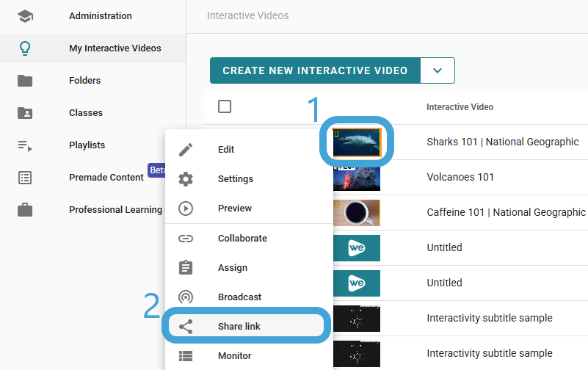Viewport: 588px width, 370px height.
Task: Click the first Untitled video 'we' thumbnail
Action: pos(357,248)
